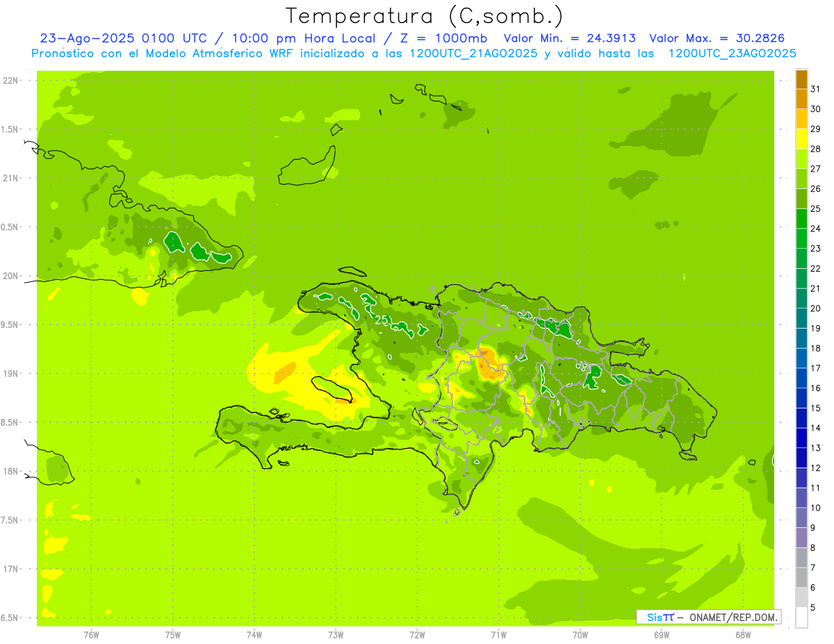Click the "70W" longitude label
Viewport: 834px width, 644px height.
pyautogui.click(x=580, y=634)
